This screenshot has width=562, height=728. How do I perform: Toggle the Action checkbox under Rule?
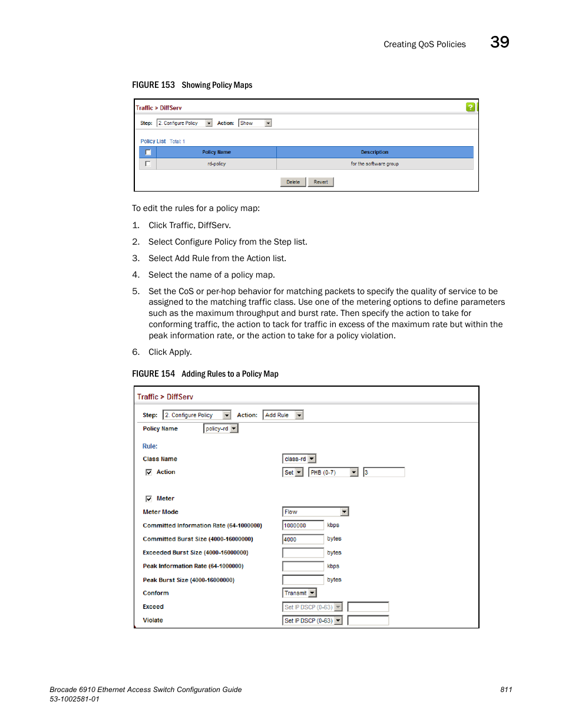coord(148,472)
